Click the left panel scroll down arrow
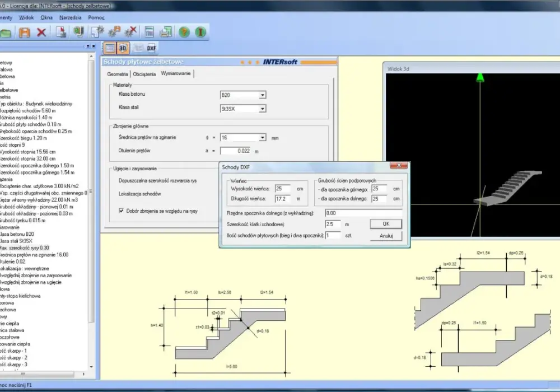The height and width of the screenshot is (392, 560). point(91,367)
